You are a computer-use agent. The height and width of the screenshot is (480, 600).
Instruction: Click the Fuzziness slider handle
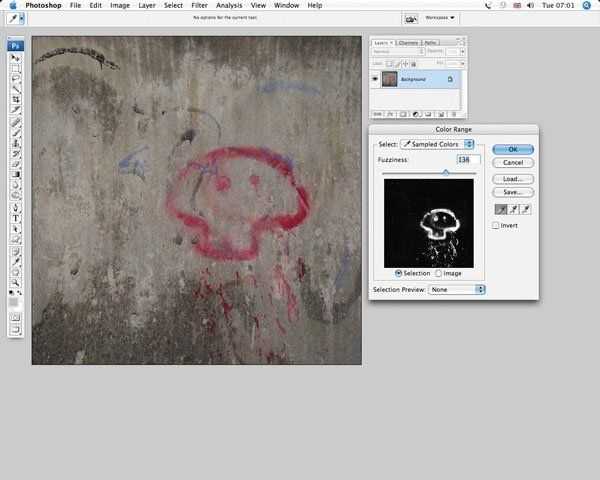coord(446,172)
